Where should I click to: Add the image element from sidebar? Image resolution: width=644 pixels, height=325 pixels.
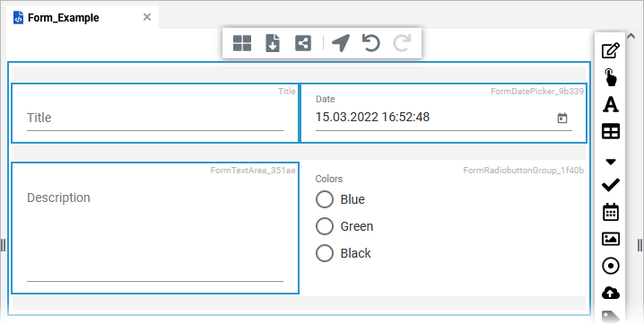610,239
